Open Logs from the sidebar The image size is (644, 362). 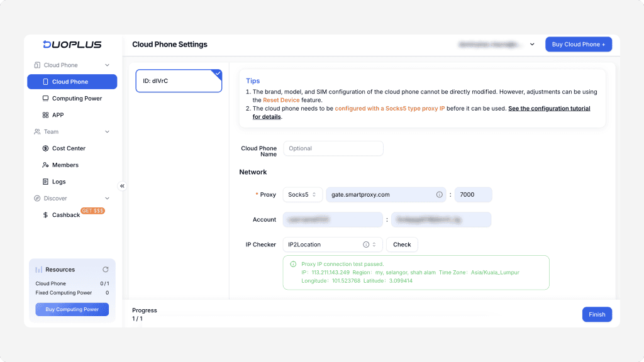point(58,182)
